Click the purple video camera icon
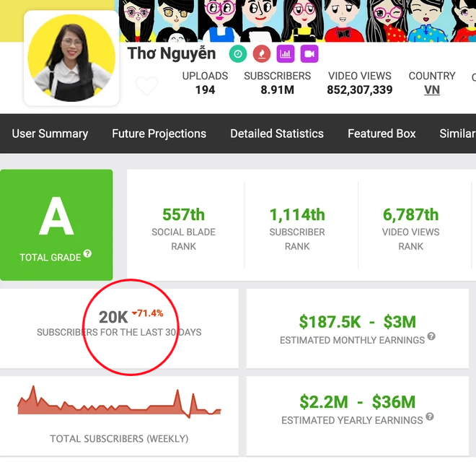The width and height of the screenshot is (476, 462). pos(309,54)
